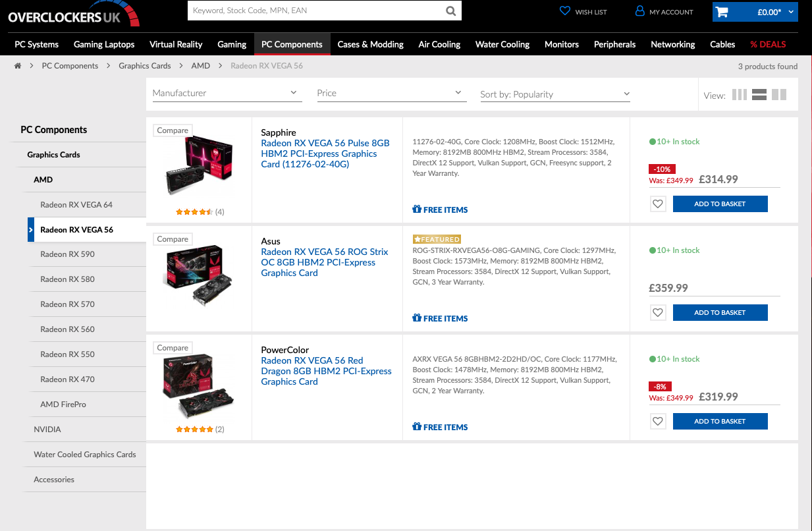Toggle Compare for Sapphire Pulse card
Viewport: 812px width, 531px height.
pyautogui.click(x=173, y=130)
